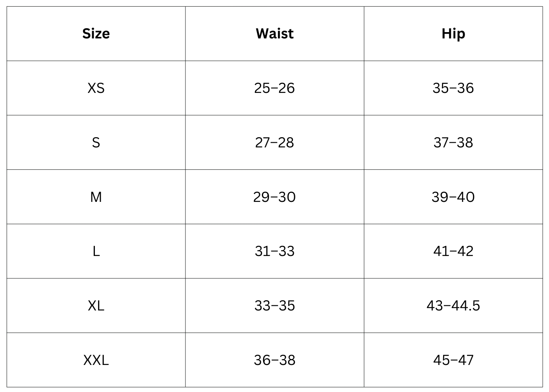Click the XL size cell

(96, 306)
